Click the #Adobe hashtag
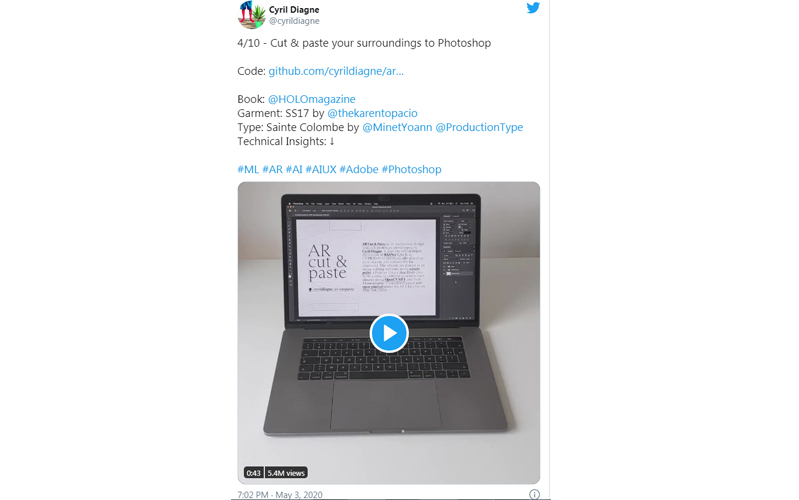 click(359, 169)
